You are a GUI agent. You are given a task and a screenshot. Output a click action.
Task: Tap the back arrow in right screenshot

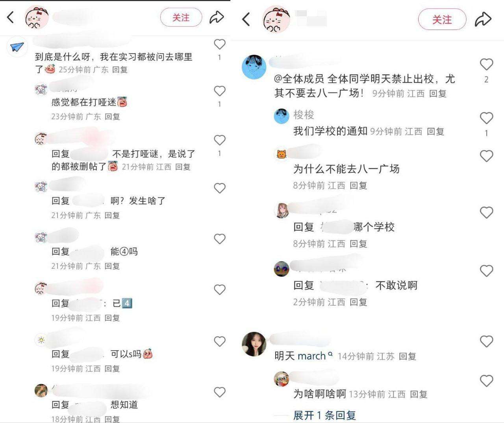pyautogui.click(x=246, y=19)
